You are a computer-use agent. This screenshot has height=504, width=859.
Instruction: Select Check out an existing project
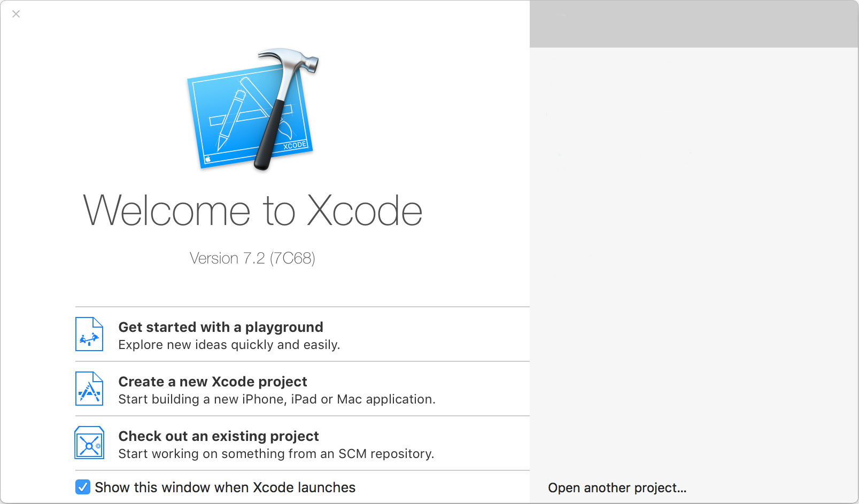[218, 436]
